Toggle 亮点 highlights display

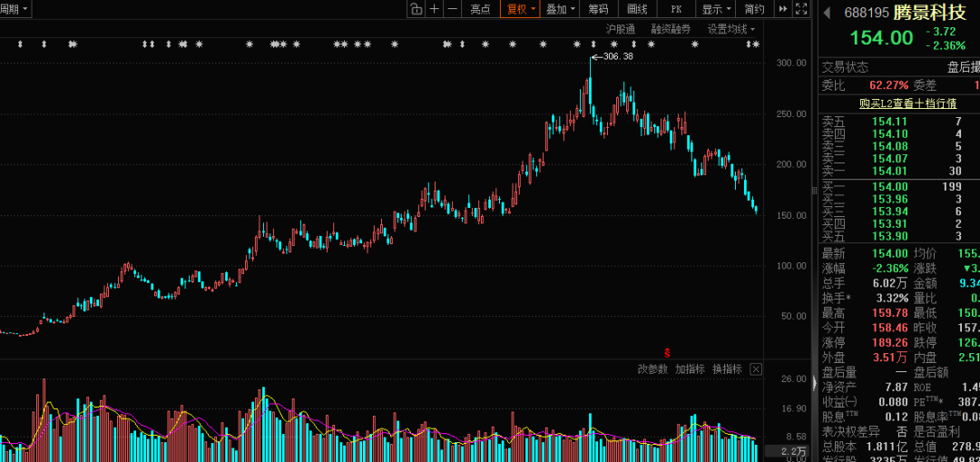pos(480,9)
